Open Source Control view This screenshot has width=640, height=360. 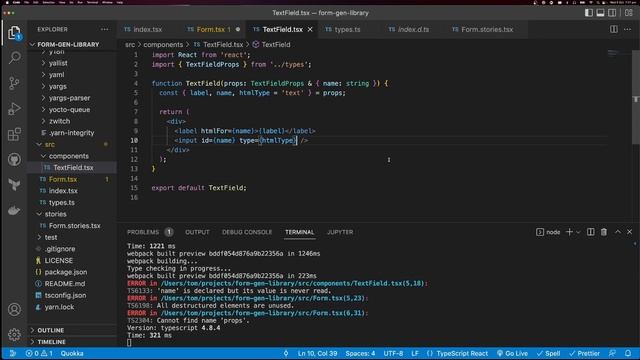14,83
